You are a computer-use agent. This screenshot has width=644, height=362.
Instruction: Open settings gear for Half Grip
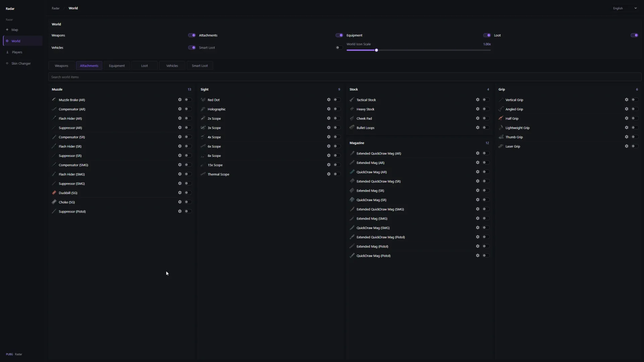click(627, 118)
